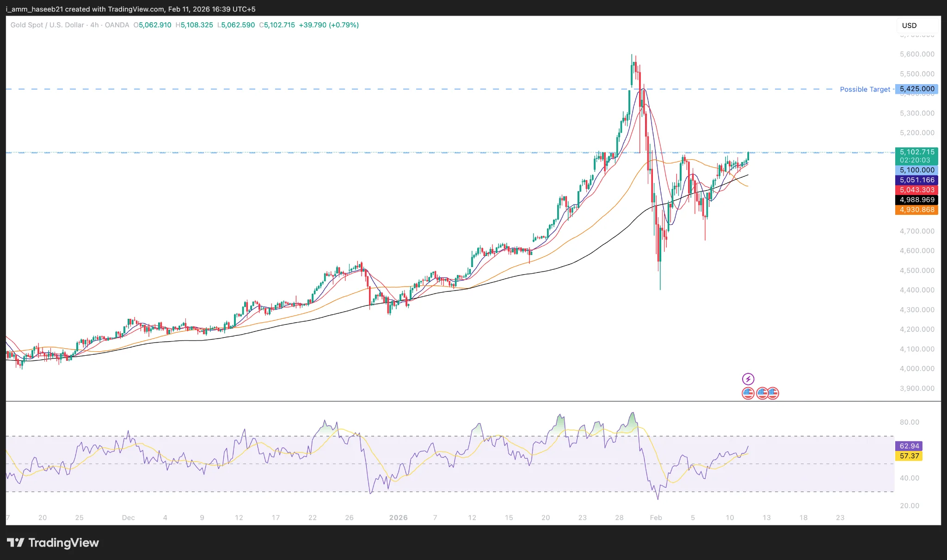Click the rightmost US flag event icon

[773, 393]
